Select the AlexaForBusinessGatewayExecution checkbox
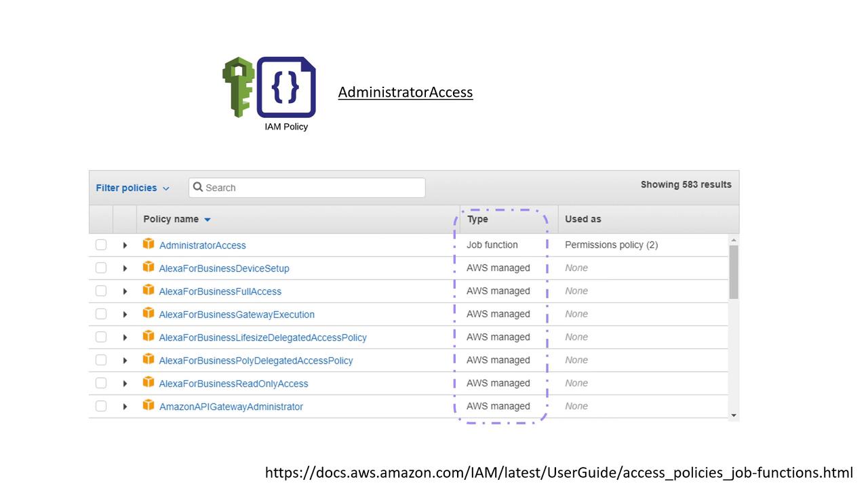The image size is (868, 488). (101, 314)
